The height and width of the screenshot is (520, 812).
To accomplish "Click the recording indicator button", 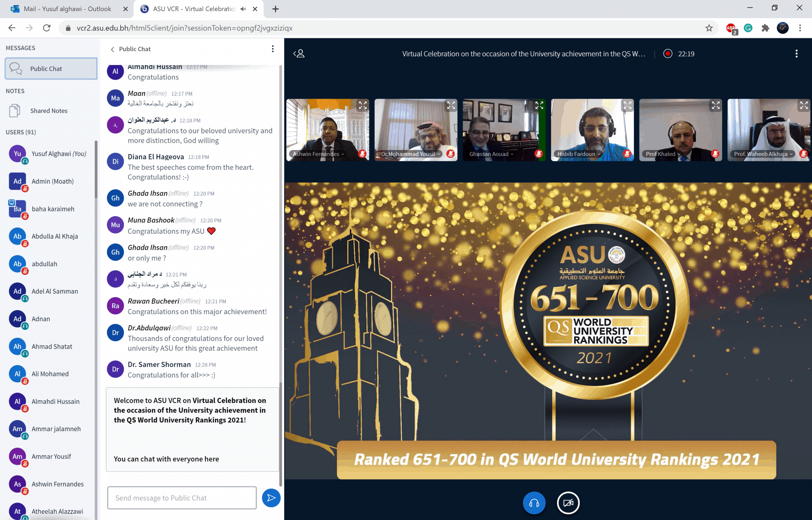I will tap(668, 54).
